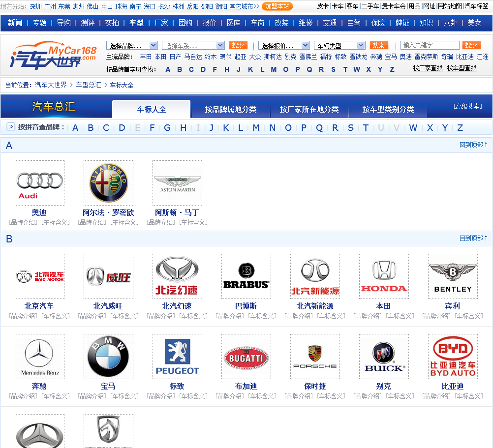Open the PORSCHE logo image
The height and width of the screenshot is (448, 493).
click(315, 356)
